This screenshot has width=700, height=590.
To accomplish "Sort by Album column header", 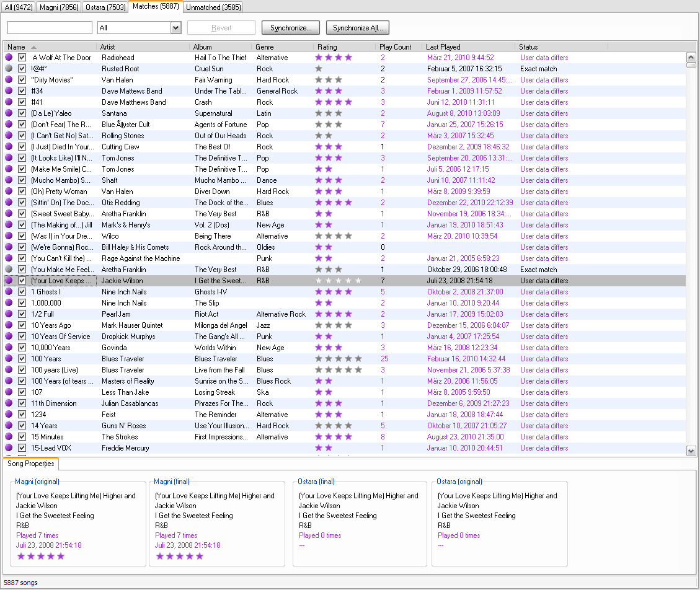I will [221, 47].
